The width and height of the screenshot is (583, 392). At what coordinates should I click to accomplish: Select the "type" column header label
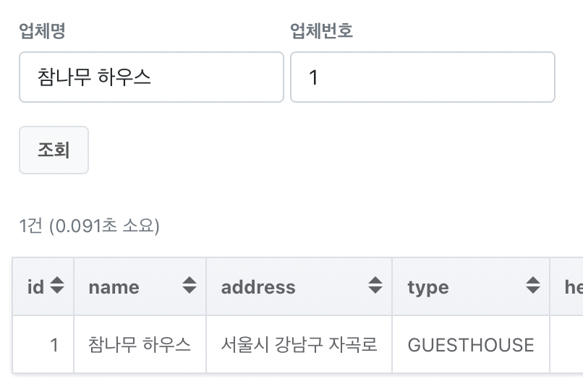pyautogui.click(x=427, y=287)
